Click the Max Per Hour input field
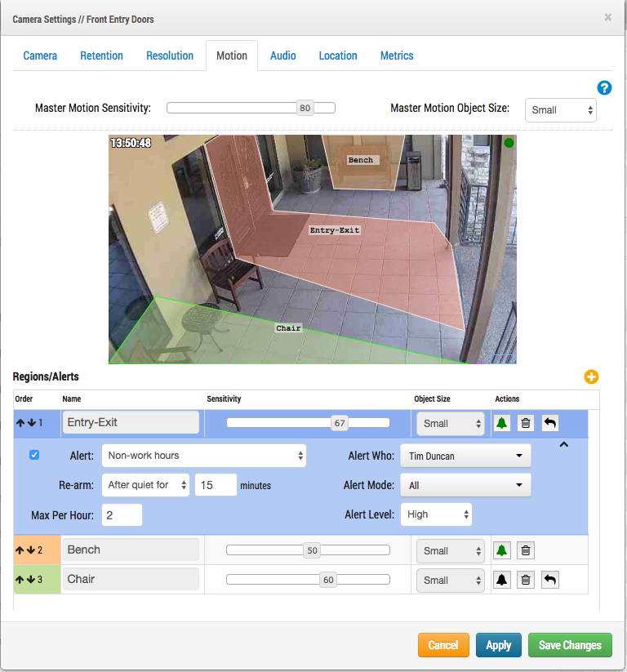 [x=122, y=515]
